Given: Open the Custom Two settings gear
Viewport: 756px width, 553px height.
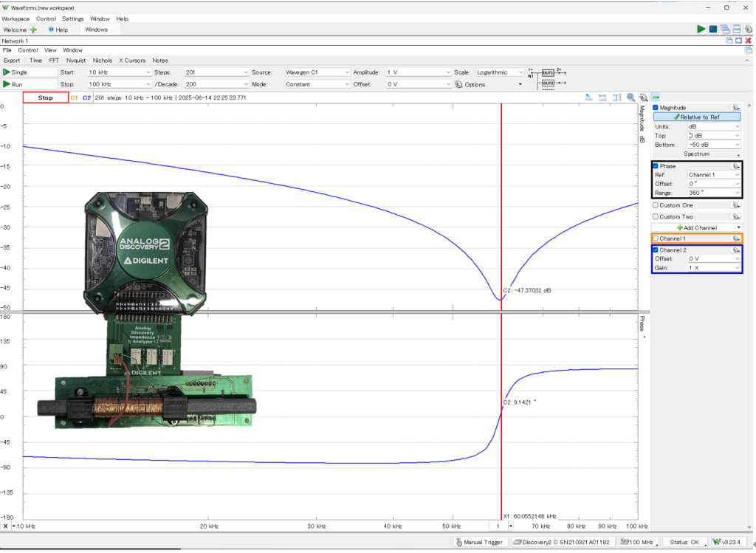Looking at the screenshot, I should click(735, 217).
